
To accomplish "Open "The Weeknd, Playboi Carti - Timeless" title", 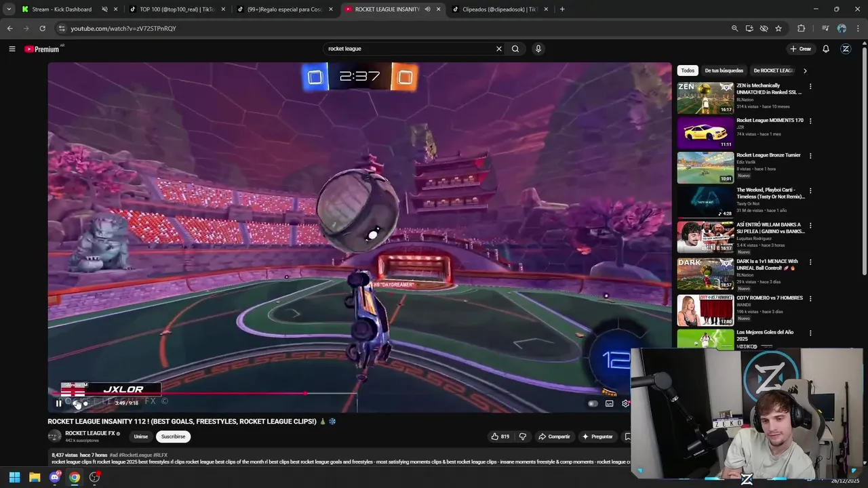I will [770, 193].
